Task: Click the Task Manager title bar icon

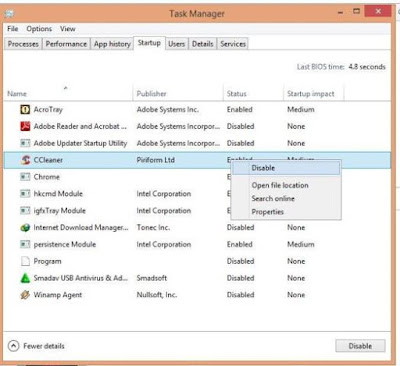Action: 9,14
